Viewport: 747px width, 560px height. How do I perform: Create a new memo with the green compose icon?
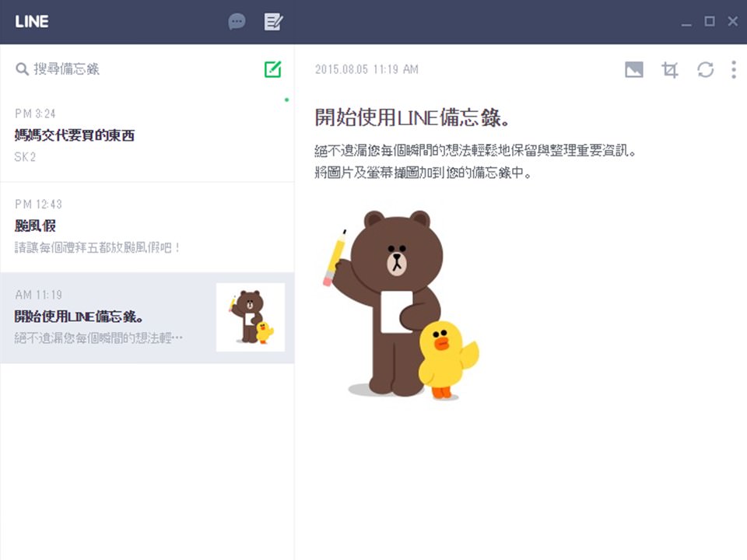point(272,68)
